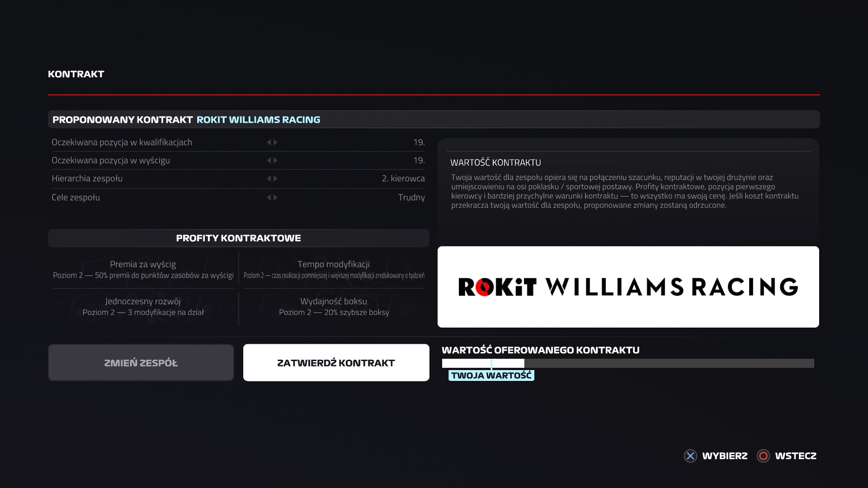Choose the Jednoczesny rozwój perk
The image size is (868, 488).
pos(143,306)
